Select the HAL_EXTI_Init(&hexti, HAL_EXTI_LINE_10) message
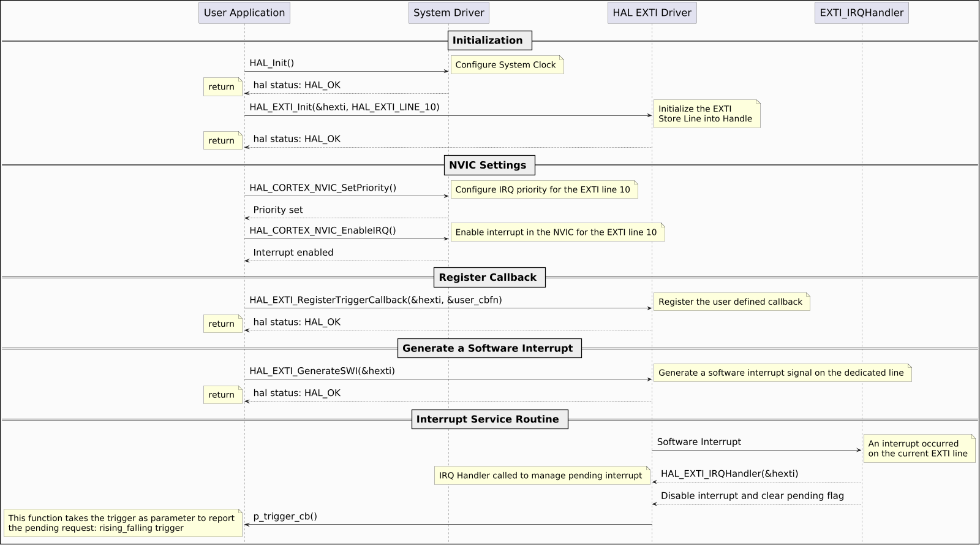 [344, 107]
